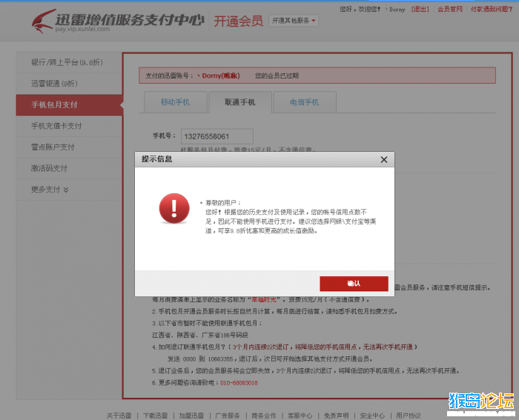Viewport: 519px width, 420px height.
Task: Open the 商务合作 footer link
Action: 263,416
